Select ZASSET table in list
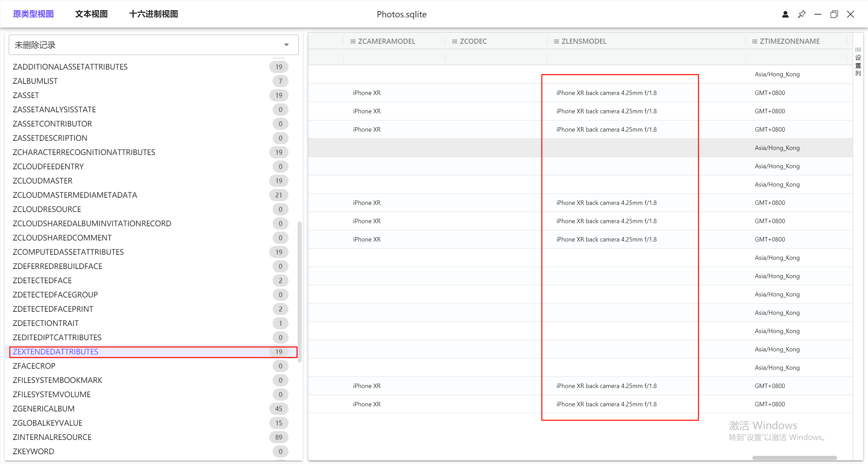 [x=26, y=95]
